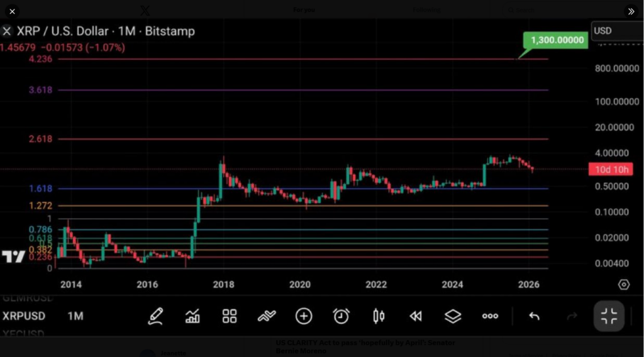Open the indicators chart icon

[x=192, y=316]
